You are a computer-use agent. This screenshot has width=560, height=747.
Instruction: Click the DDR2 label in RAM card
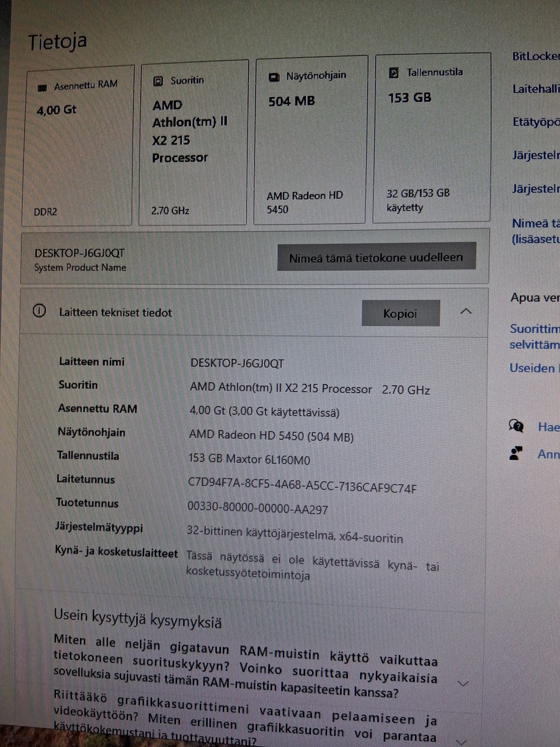point(45,212)
